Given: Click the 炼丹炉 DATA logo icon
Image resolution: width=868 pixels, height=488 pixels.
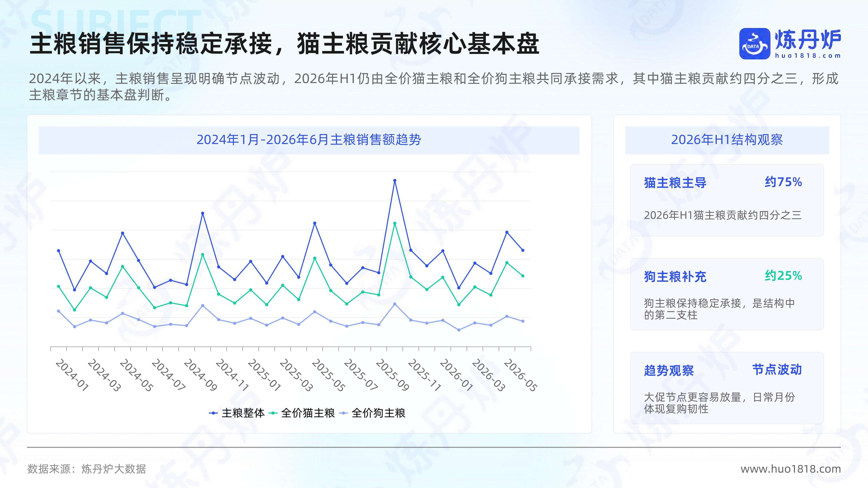Looking at the screenshot, I should click(x=755, y=44).
